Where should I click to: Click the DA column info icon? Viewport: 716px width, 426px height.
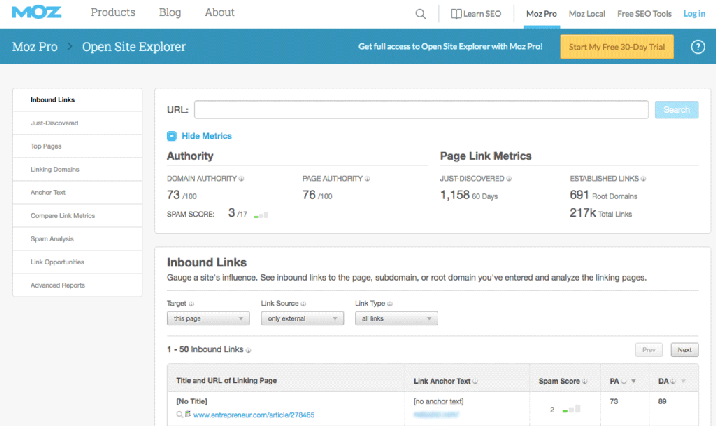click(673, 381)
